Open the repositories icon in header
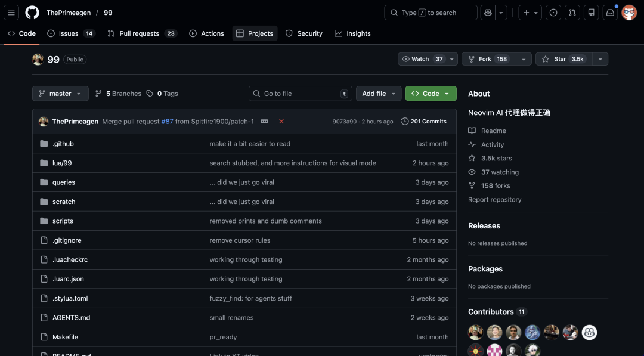Viewport: 644px width, 356px height. (x=591, y=13)
